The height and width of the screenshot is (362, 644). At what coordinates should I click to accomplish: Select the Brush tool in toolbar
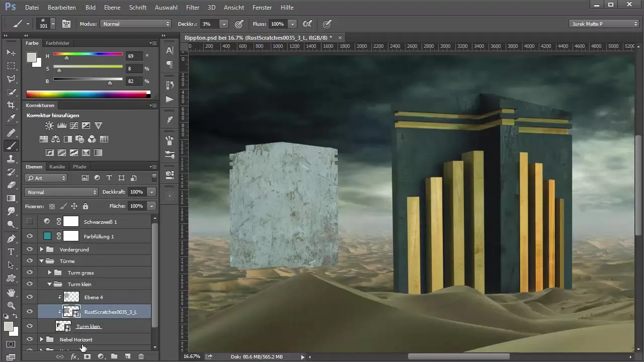tap(11, 146)
